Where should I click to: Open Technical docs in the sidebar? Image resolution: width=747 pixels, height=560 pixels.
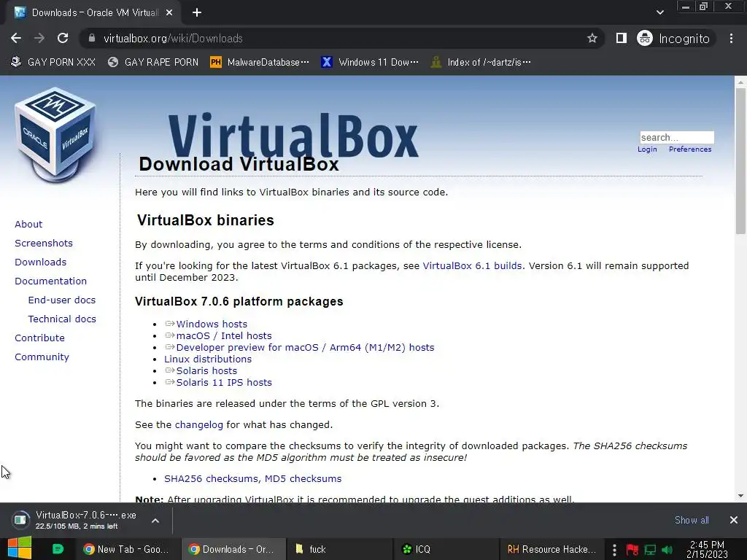pyautogui.click(x=62, y=319)
